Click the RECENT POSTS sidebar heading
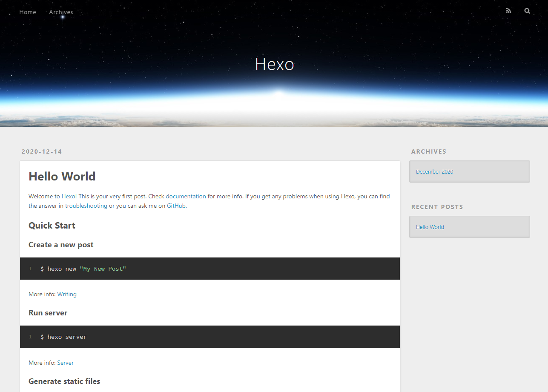 [437, 207]
